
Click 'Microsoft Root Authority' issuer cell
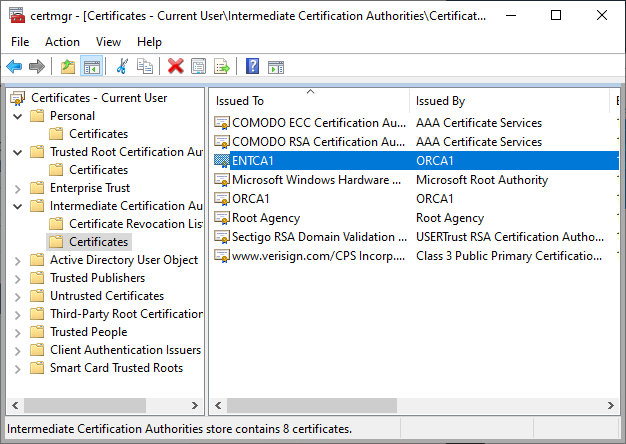click(482, 180)
